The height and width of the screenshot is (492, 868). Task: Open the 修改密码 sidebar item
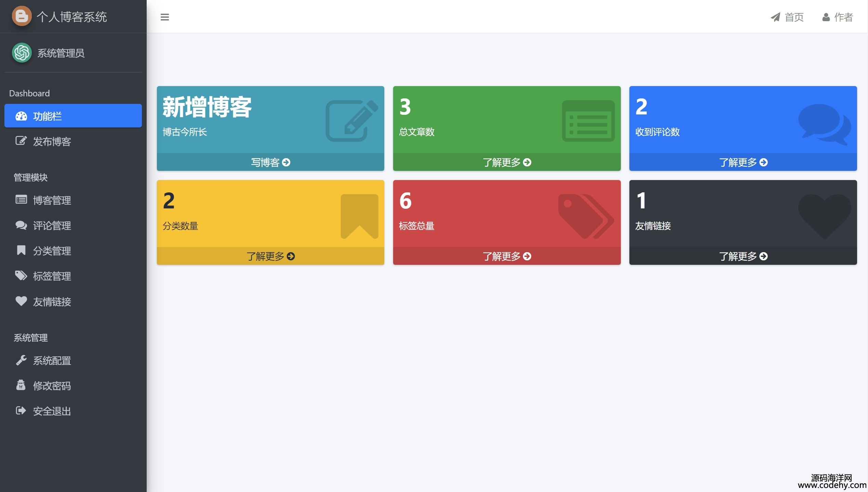point(52,386)
